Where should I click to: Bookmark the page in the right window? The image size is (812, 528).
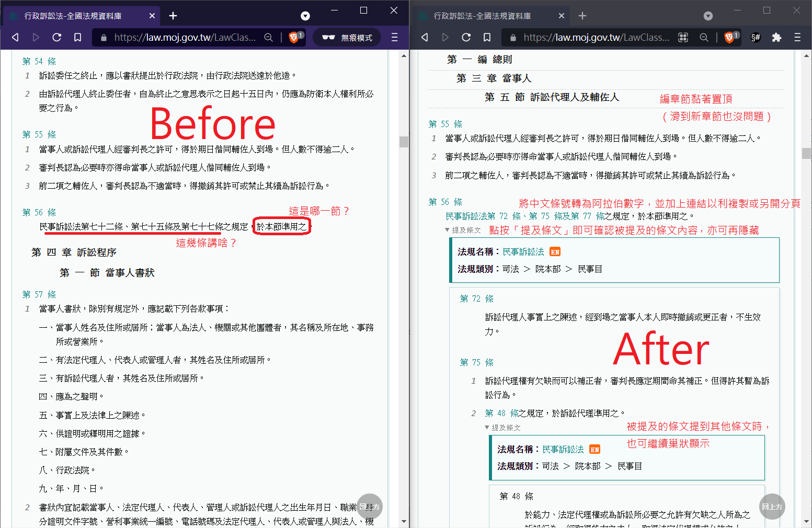(x=487, y=37)
